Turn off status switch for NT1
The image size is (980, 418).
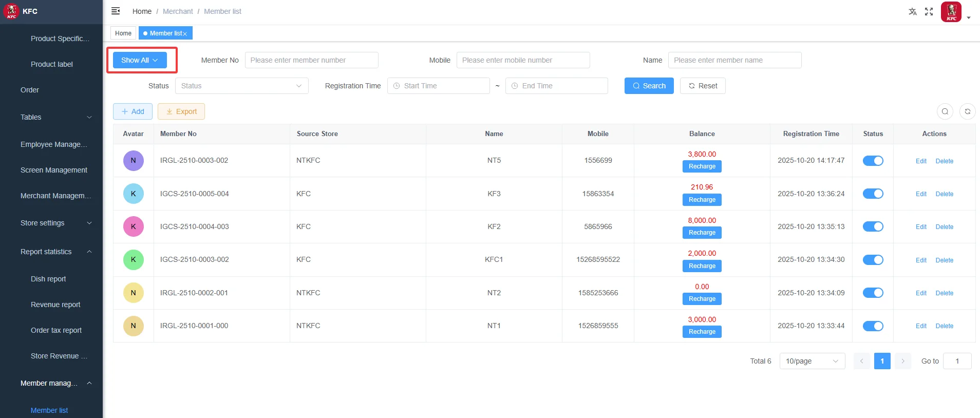pos(873,326)
